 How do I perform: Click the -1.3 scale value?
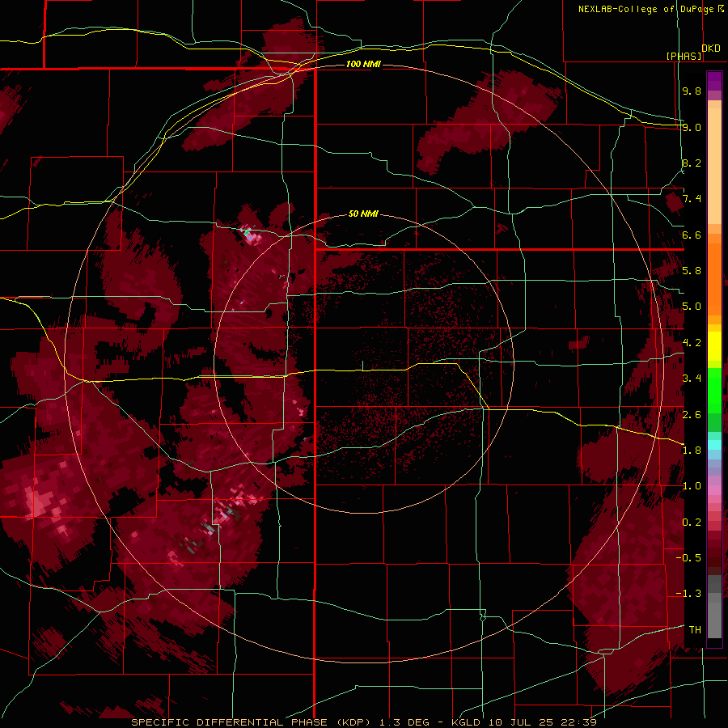688,594
